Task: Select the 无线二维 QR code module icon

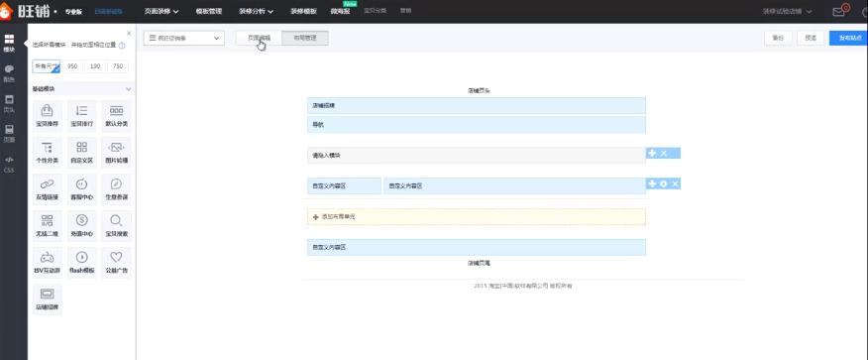Action: [x=48, y=225]
